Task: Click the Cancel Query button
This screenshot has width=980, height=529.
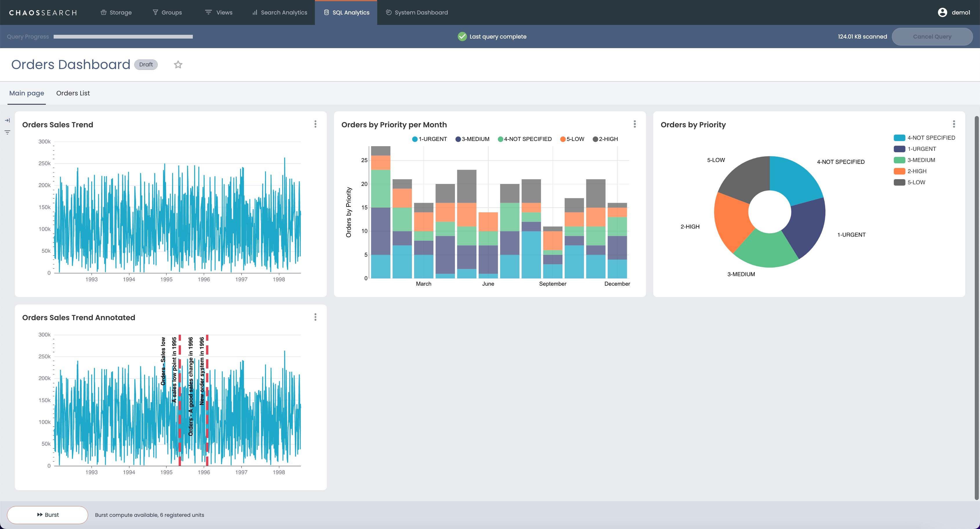Action: pos(932,37)
